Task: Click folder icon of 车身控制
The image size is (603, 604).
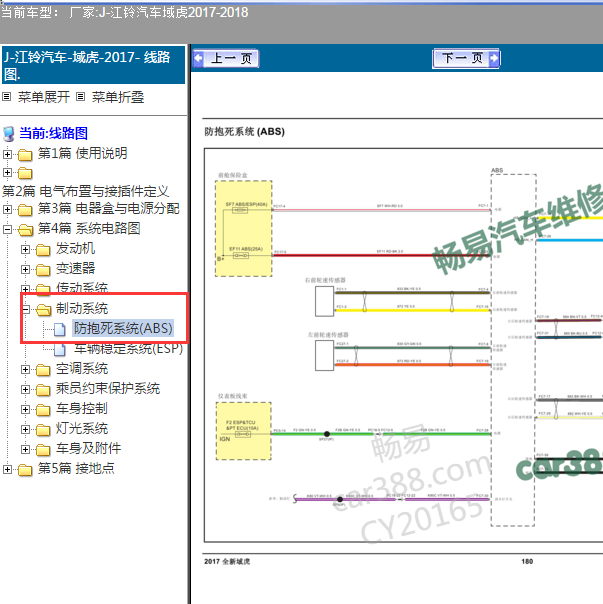Action: (x=43, y=410)
